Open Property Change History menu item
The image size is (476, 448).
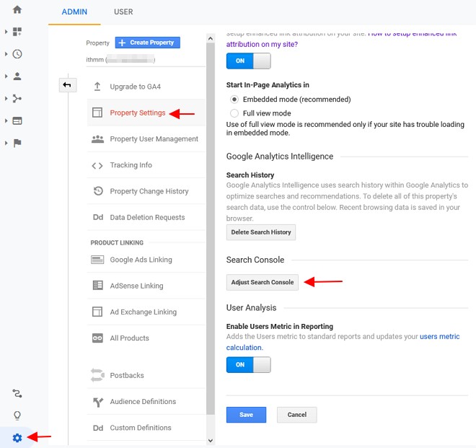(146, 191)
